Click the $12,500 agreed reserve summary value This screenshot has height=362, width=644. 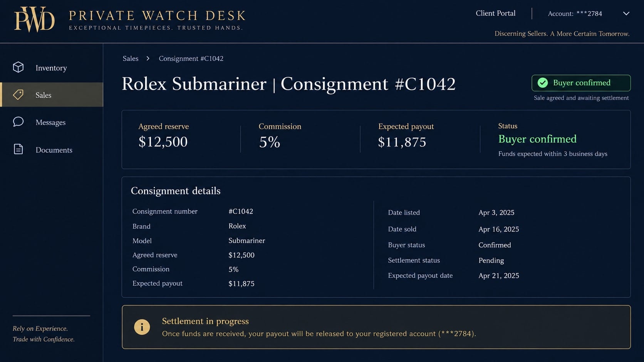[163, 142]
